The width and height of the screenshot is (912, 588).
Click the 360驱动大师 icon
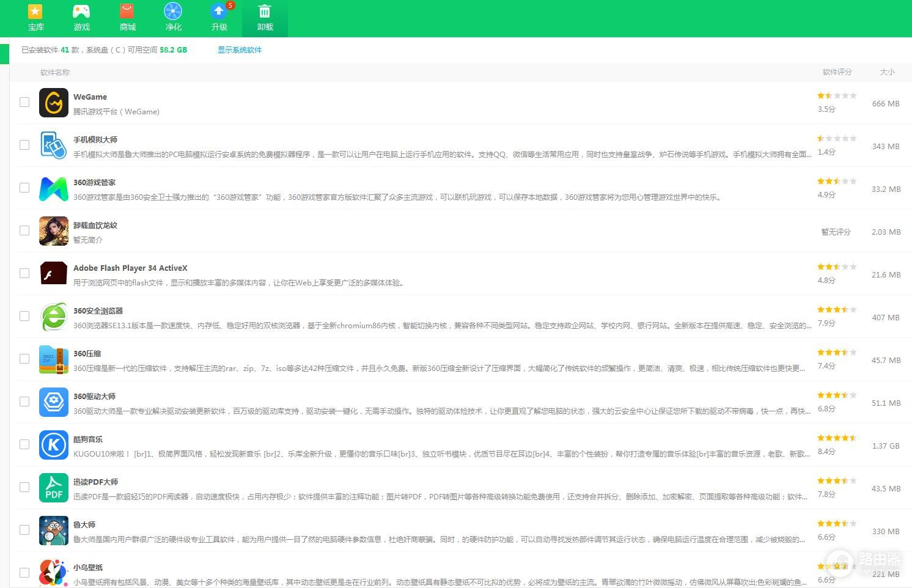click(x=54, y=402)
